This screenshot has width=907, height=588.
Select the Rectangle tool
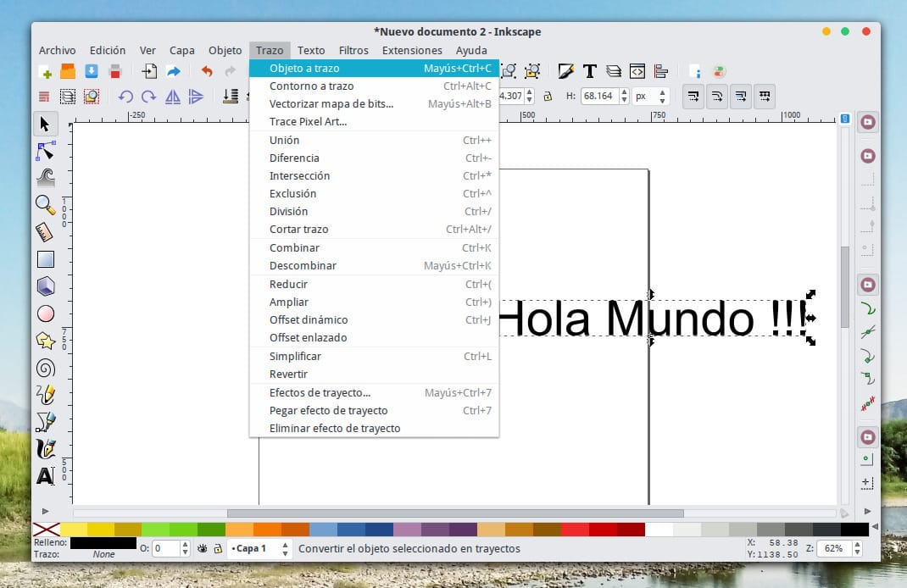pos(45,258)
